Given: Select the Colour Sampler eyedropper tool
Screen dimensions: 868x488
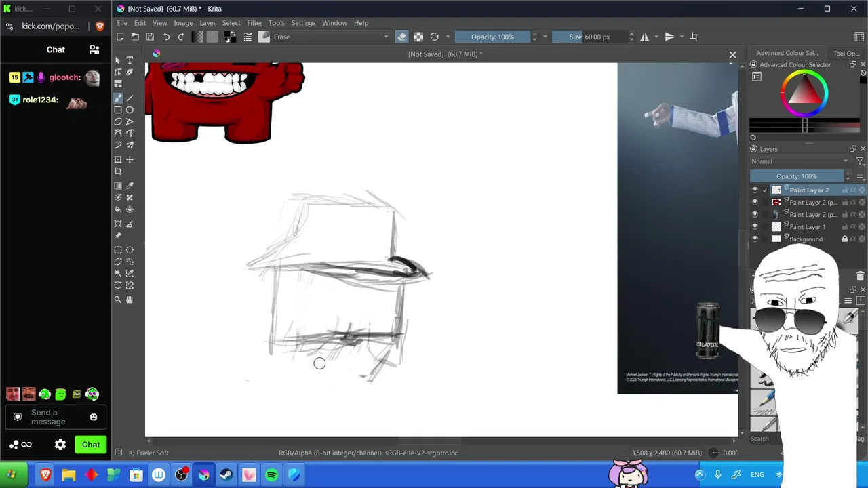Looking at the screenshot, I should 130,186.
